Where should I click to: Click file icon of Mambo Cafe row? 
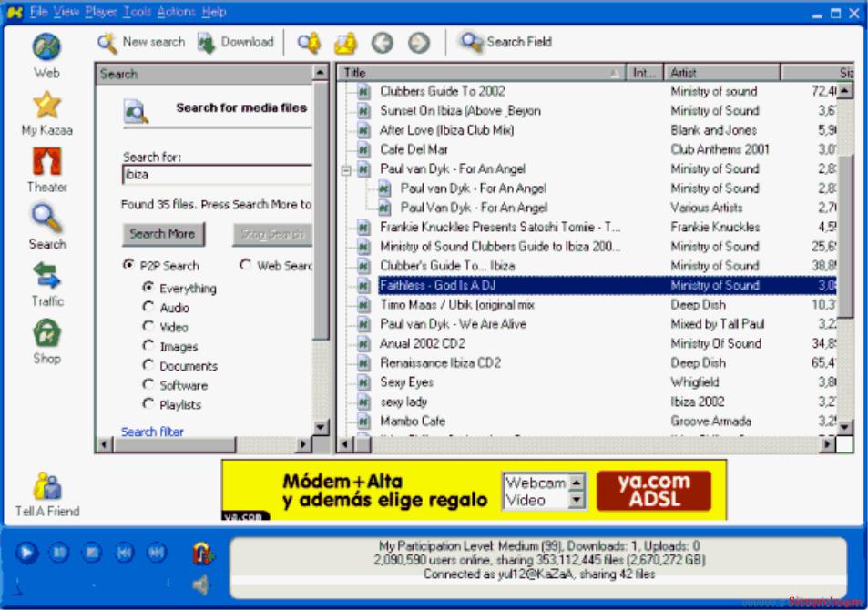[363, 422]
